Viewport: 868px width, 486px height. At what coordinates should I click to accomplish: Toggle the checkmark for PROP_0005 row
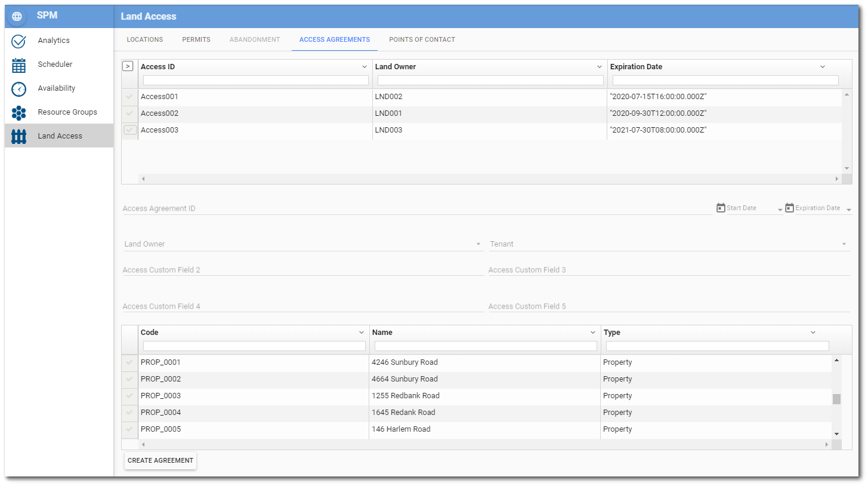click(x=129, y=429)
